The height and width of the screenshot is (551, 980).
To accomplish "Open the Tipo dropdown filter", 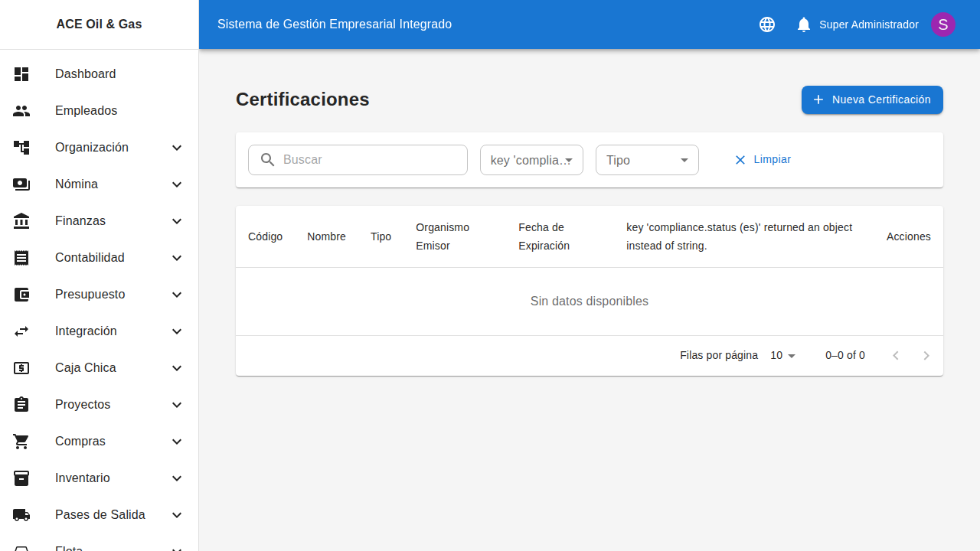I will click(x=646, y=160).
